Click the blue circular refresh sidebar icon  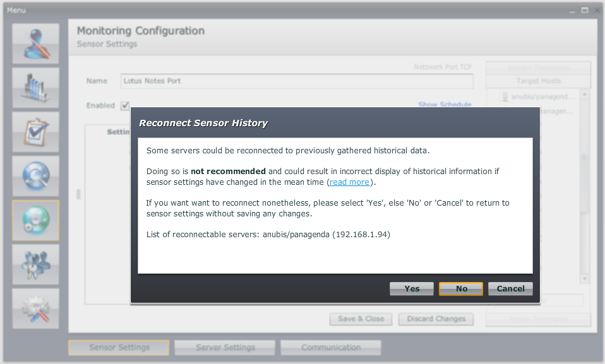click(x=36, y=176)
